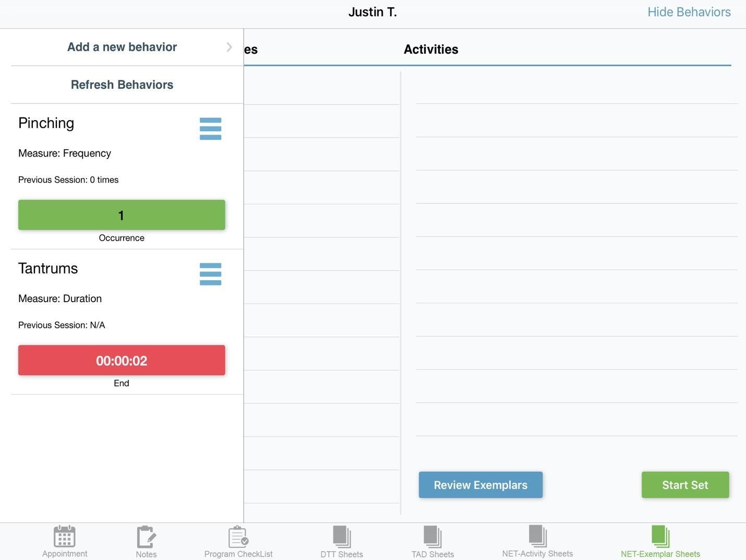The height and width of the screenshot is (560, 746).
Task: Expand Add a new behavior chevron
Action: point(228,46)
